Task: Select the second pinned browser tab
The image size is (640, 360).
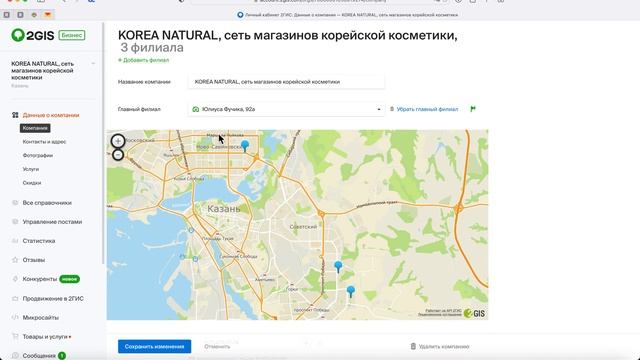Action: tap(20, 15)
